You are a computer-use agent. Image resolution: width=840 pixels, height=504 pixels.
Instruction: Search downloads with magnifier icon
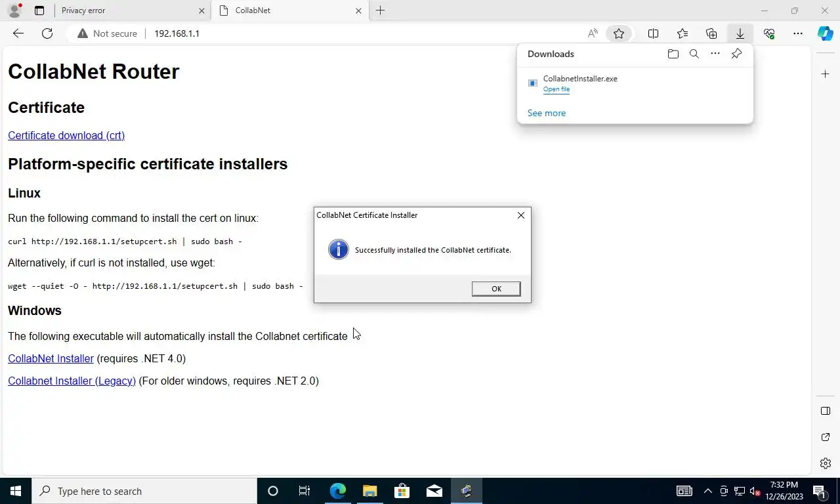pos(694,54)
